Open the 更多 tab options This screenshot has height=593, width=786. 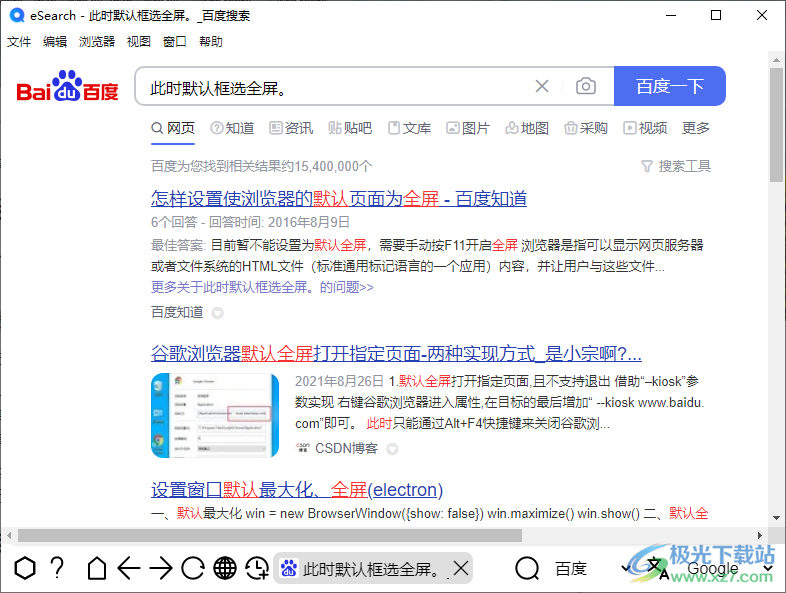coord(696,128)
